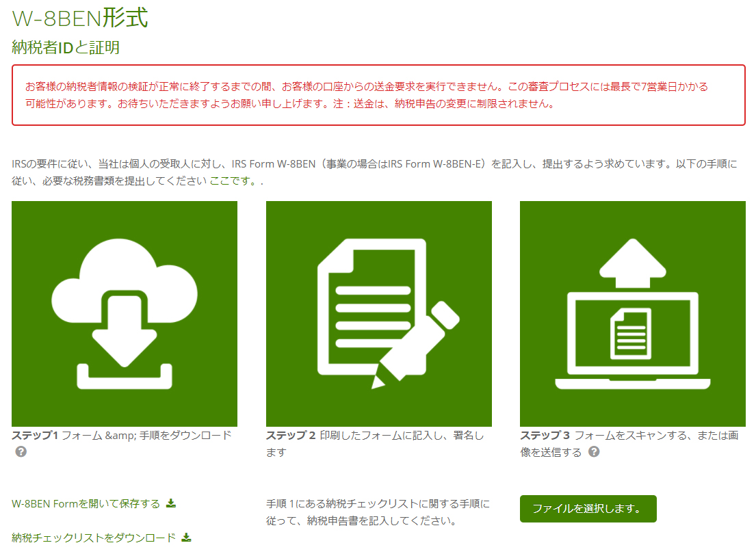Click the ステップ 3 フォームをスキャンする caption
Viewport: 756px width, 556px height.
pyautogui.click(x=629, y=444)
